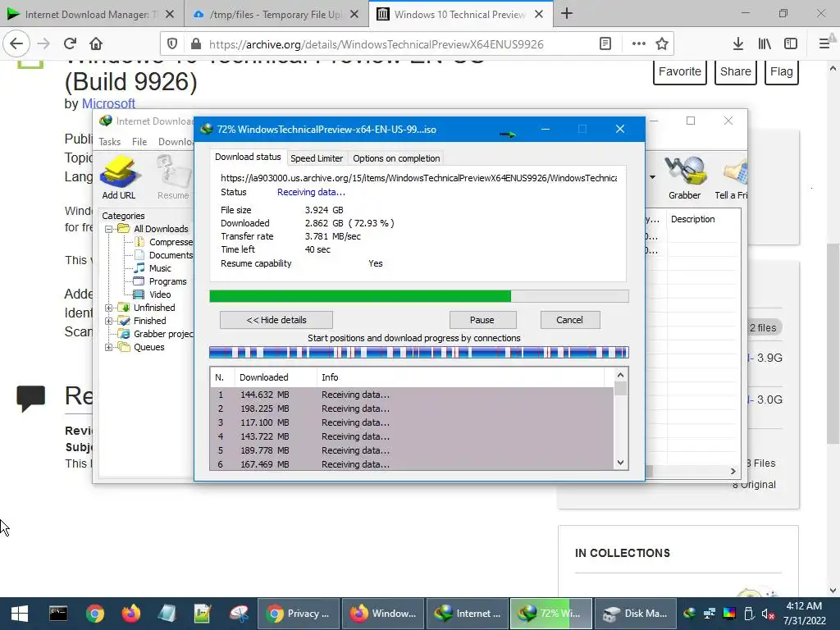840x630 pixels.
Task: Open File menu in IDM
Action: pos(139,141)
